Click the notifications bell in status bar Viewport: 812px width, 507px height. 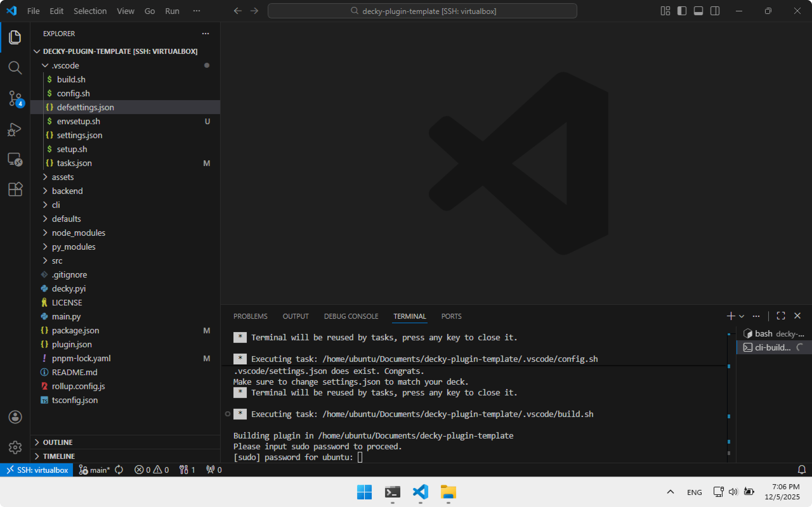click(802, 470)
